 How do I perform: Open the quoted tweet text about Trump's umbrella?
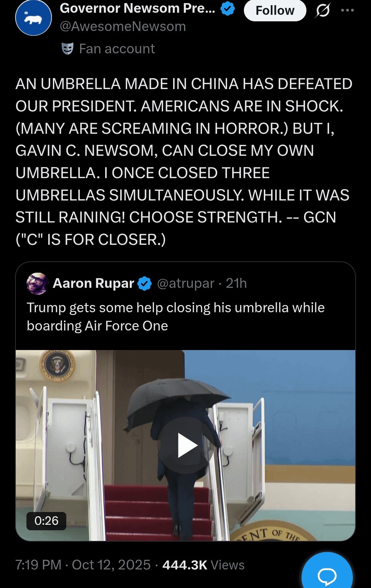coord(176,317)
